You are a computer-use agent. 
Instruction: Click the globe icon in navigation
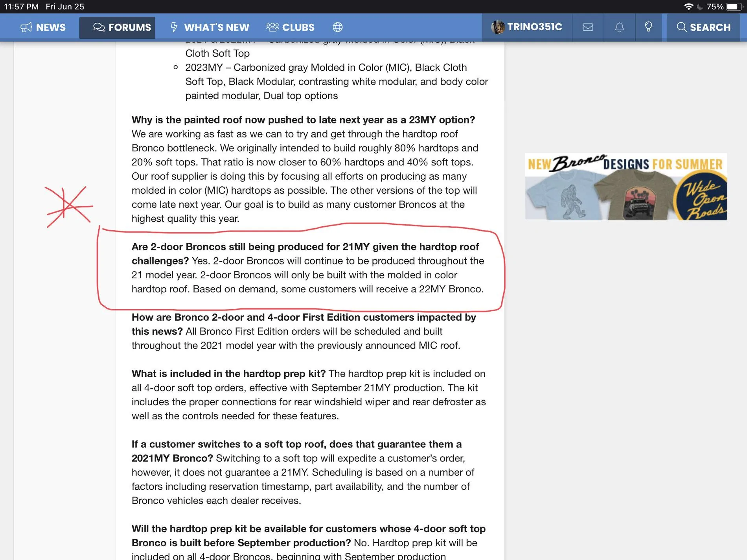(x=337, y=27)
